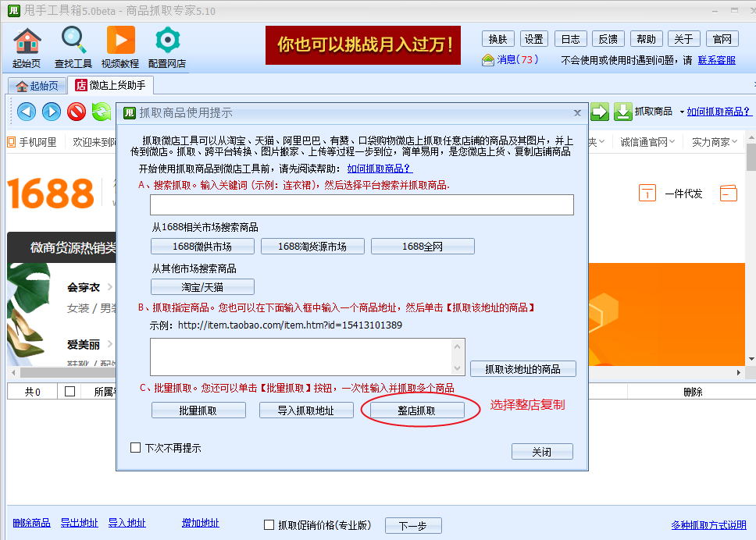Viewport: 756px width, 540px height.
Task: Click the 1688淘货源市场 button
Action: tap(312, 246)
